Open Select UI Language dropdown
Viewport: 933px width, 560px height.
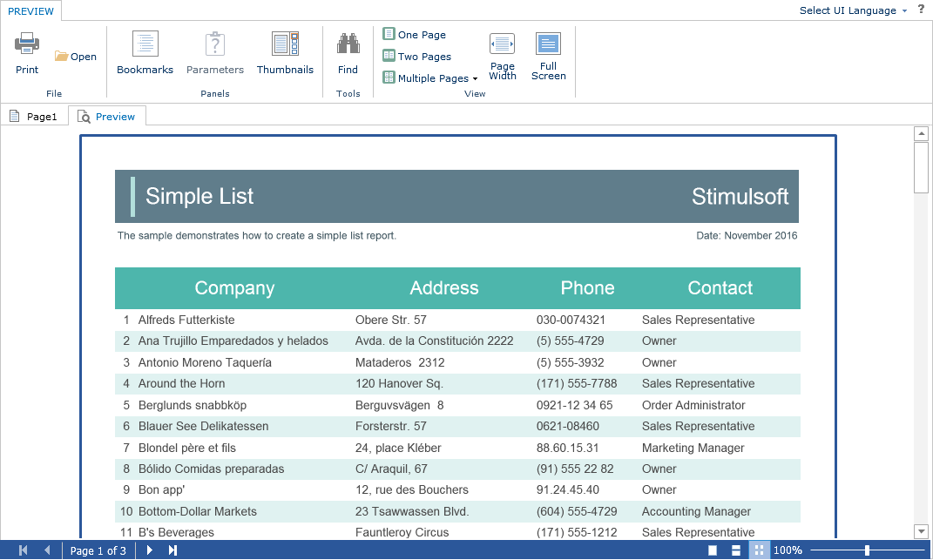click(x=853, y=10)
